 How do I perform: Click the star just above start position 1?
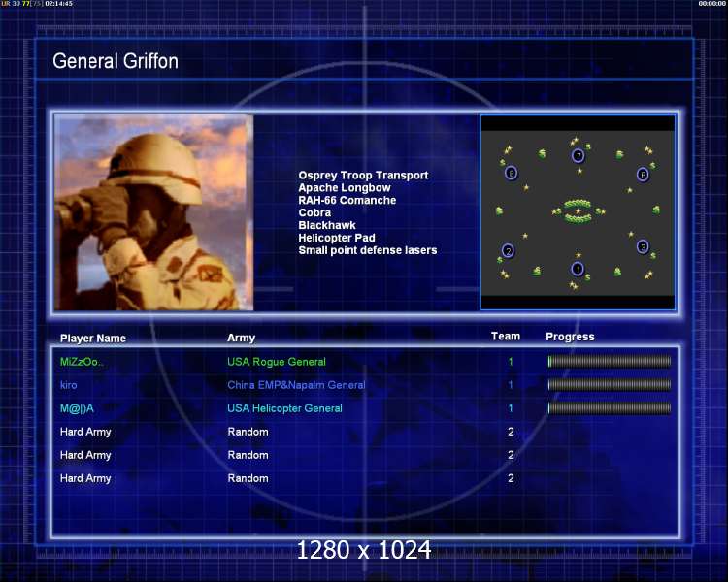579,255
